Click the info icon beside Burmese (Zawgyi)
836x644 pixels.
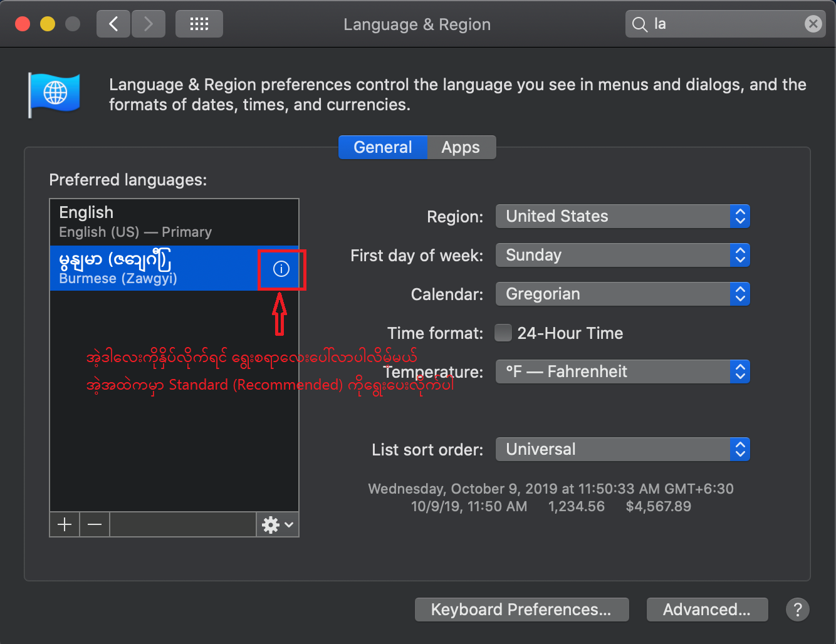tap(281, 269)
